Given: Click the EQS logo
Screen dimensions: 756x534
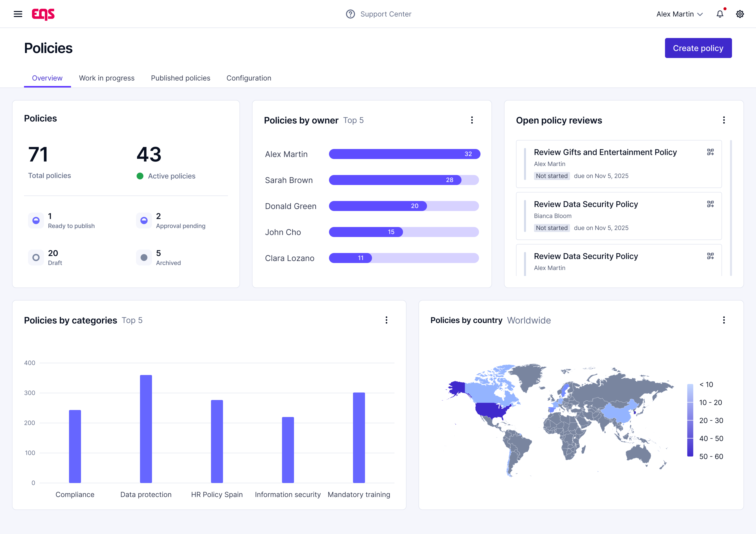Looking at the screenshot, I should (43, 14).
